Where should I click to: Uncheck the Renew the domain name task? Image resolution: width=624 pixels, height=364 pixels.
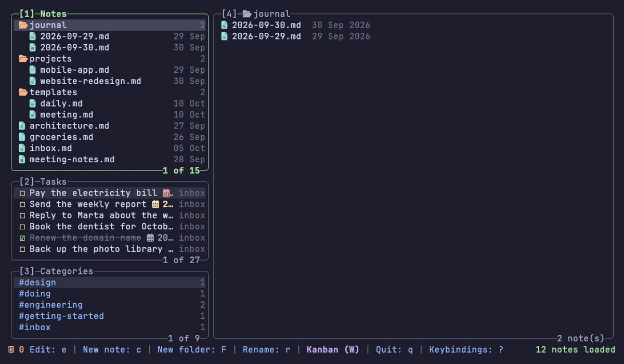(22, 238)
